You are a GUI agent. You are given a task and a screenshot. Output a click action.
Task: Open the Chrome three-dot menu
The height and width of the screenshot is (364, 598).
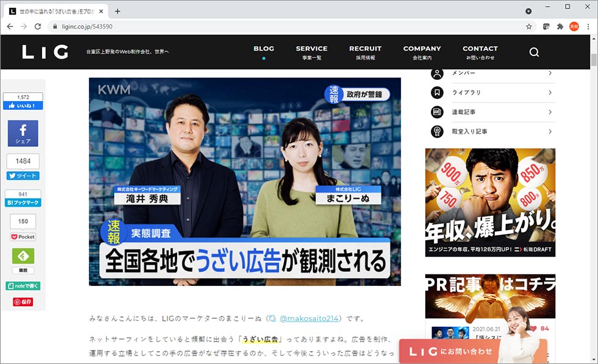(x=588, y=26)
